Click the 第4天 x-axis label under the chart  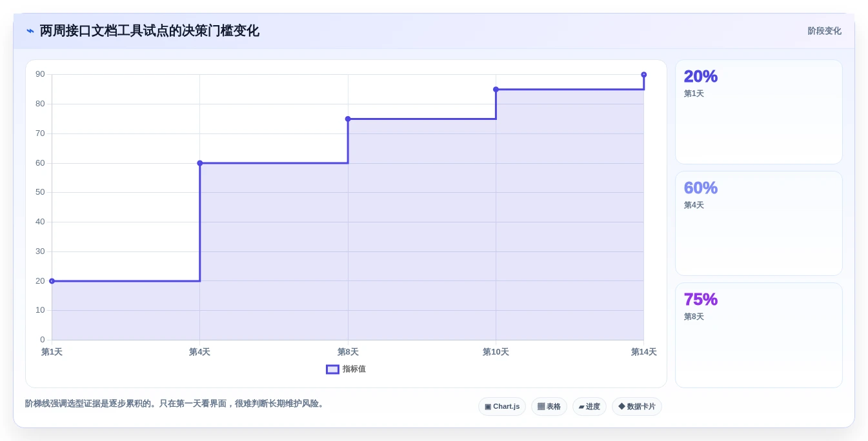point(199,352)
